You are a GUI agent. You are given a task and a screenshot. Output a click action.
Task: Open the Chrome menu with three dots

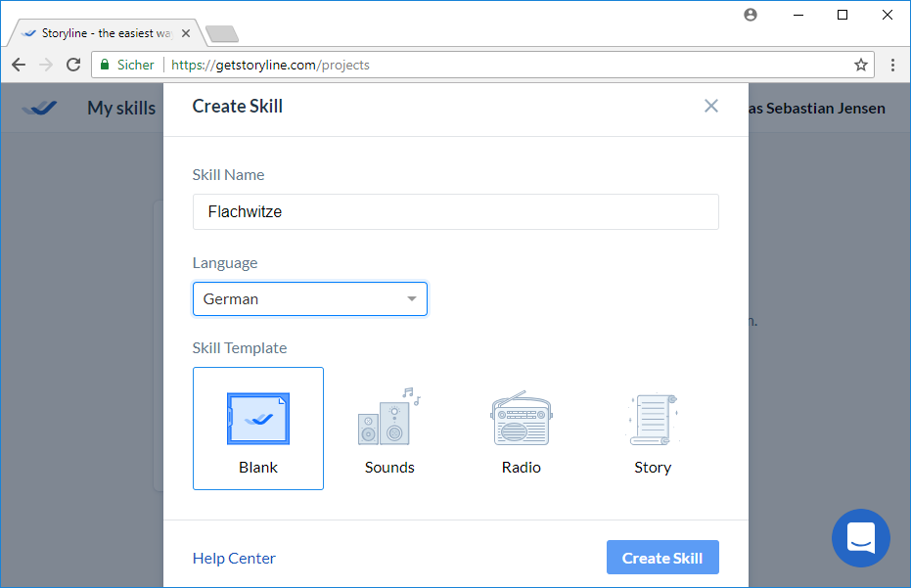(892, 66)
